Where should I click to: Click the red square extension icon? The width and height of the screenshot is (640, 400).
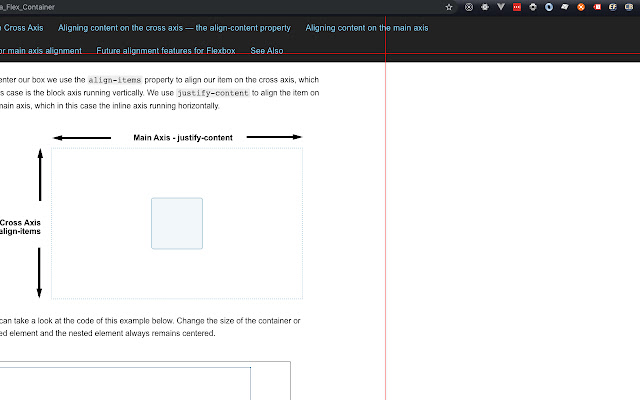coord(516,6)
